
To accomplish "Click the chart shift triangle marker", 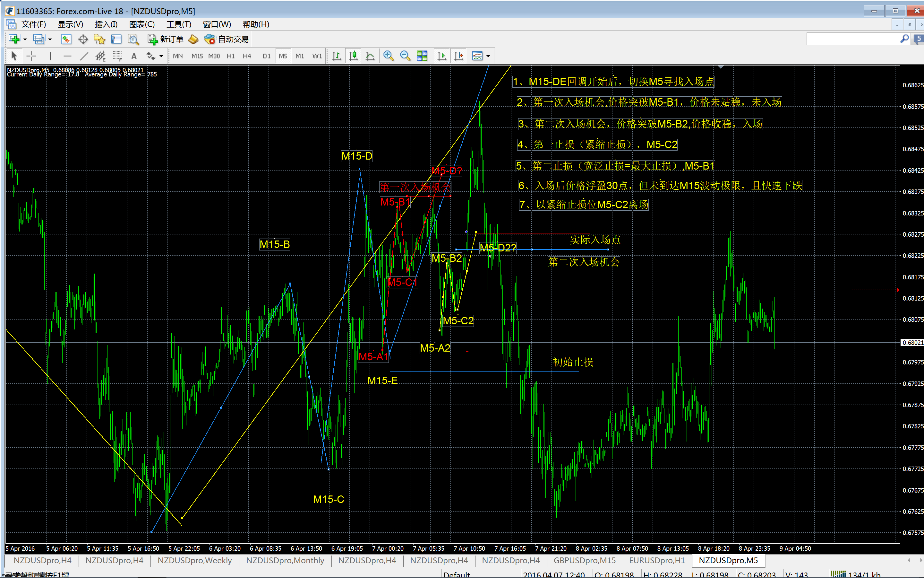I will tap(721, 67).
